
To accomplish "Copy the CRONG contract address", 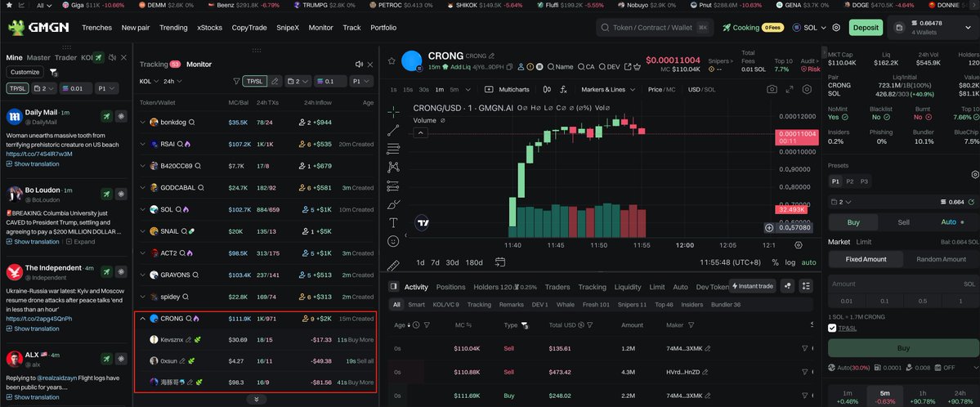I will pyautogui.click(x=509, y=67).
